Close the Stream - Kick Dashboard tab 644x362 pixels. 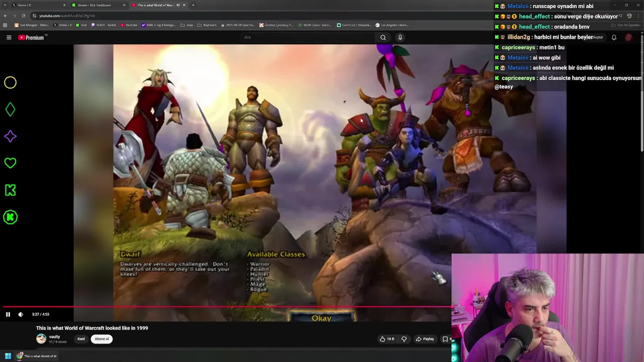(x=124, y=5)
